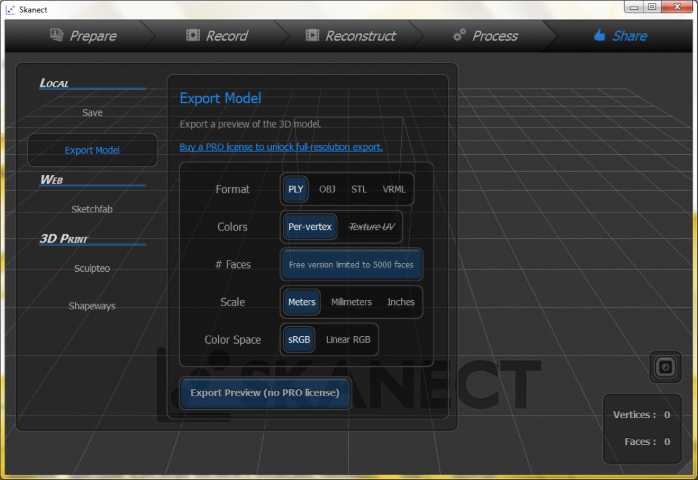Image resolution: width=698 pixels, height=480 pixels.
Task: Open the Sketchfab web upload option
Action: pyautogui.click(x=92, y=209)
